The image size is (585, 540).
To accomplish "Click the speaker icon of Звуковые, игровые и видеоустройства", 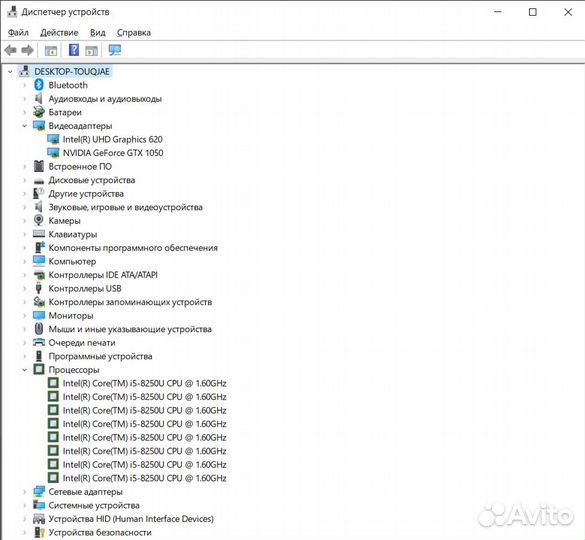I will (38, 207).
